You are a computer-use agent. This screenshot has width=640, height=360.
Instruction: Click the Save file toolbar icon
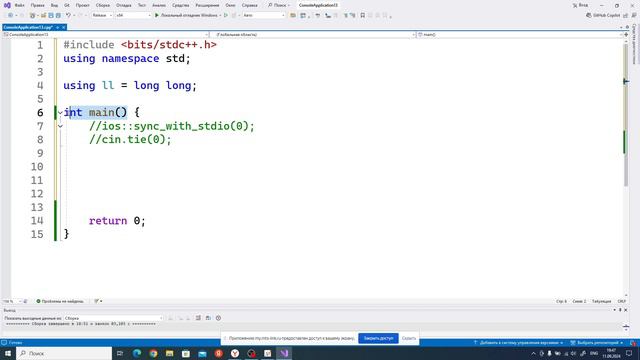[x=51, y=16]
